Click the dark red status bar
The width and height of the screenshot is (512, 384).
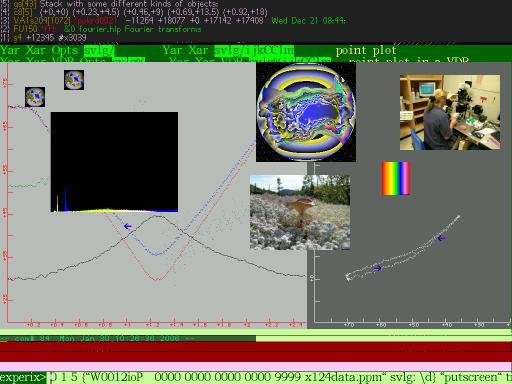pyautogui.click(x=256, y=352)
